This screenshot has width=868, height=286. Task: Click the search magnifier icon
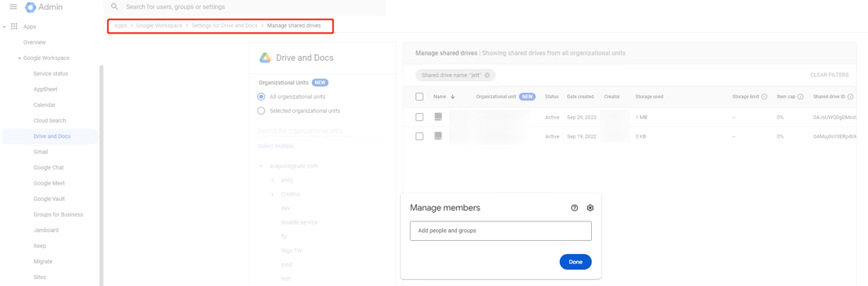[115, 7]
